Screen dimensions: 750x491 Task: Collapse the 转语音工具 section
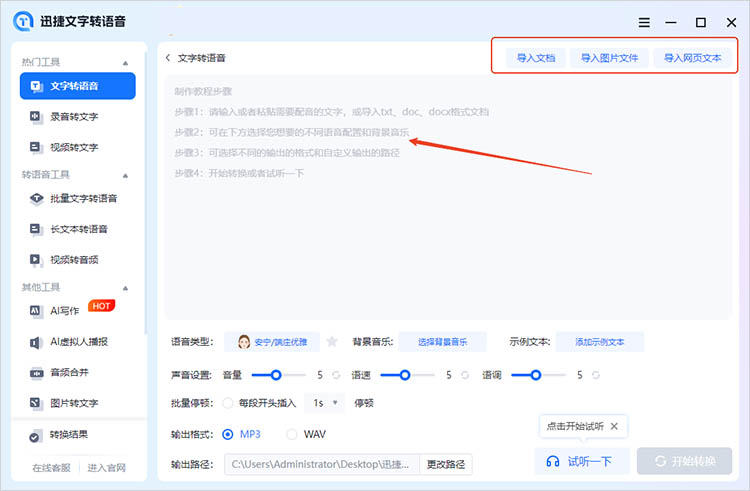coord(125,175)
